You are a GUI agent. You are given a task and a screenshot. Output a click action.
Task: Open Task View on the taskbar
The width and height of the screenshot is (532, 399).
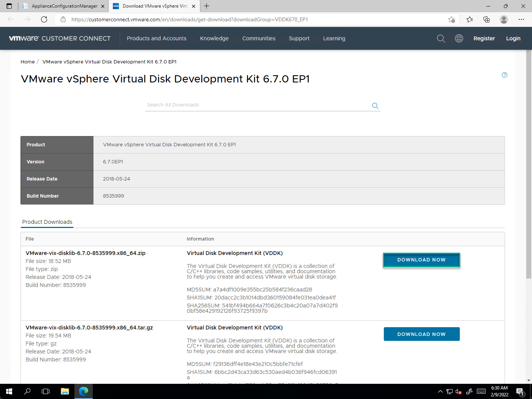tap(46, 391)
